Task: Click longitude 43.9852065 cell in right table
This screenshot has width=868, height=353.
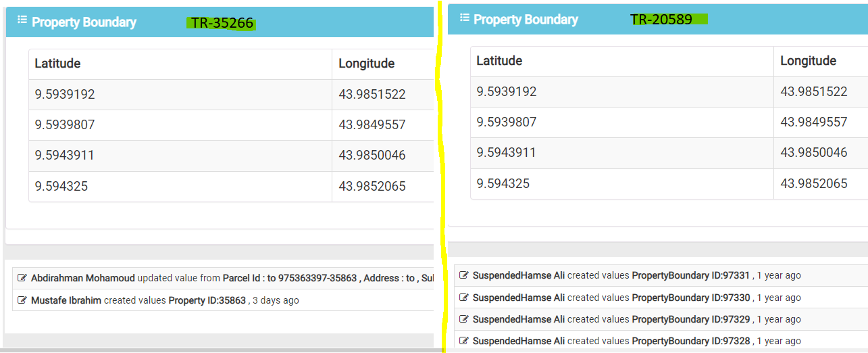Action: (821, 183)
